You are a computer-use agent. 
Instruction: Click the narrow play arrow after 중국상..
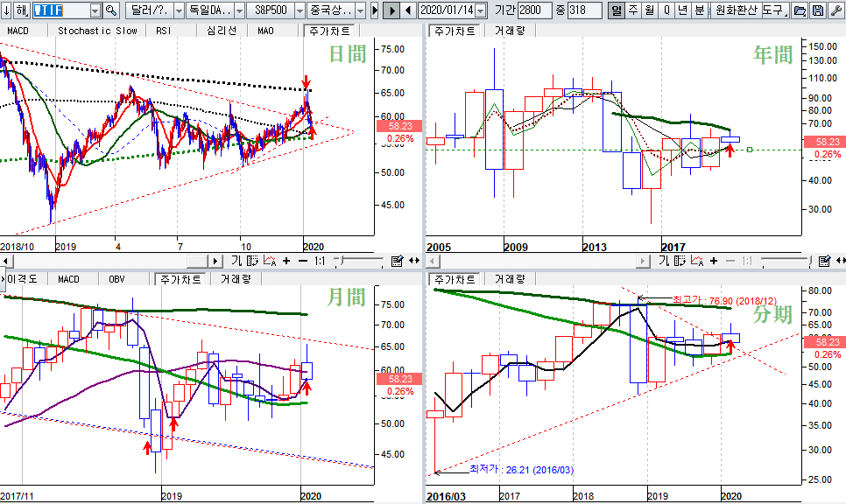[375, 10]
